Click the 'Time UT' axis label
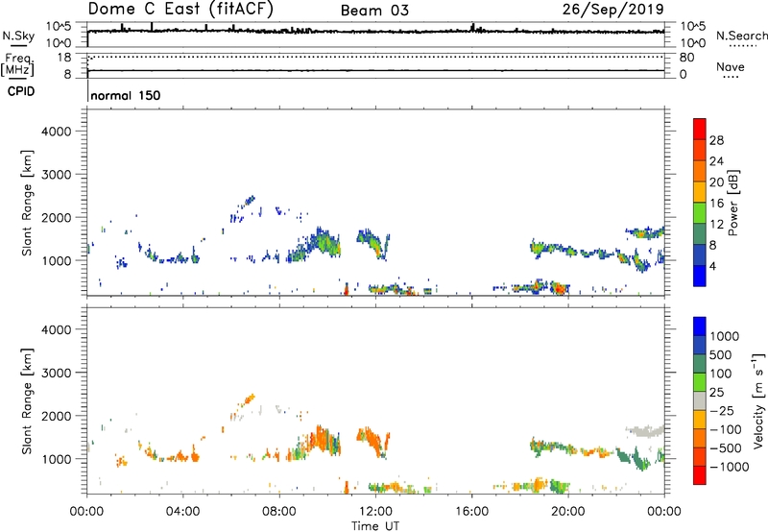This screenshot has width=768, height=532. 375,526
